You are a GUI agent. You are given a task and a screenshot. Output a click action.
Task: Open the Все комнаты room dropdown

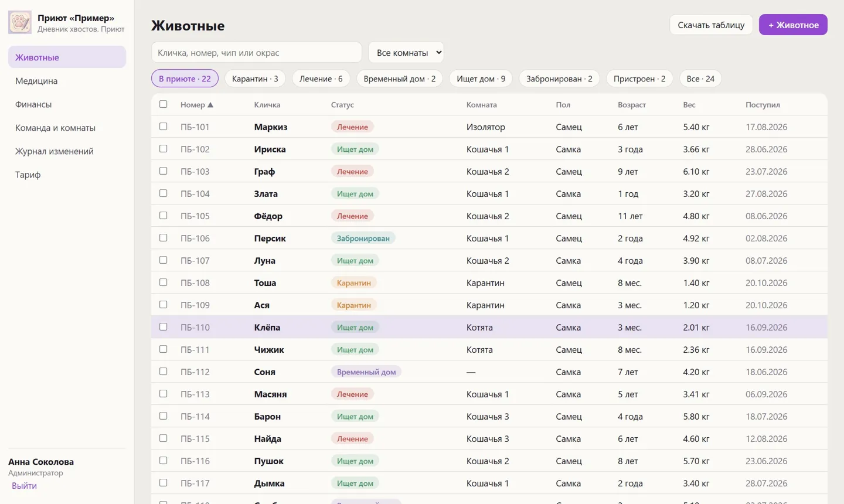click(x=406, y=52)
